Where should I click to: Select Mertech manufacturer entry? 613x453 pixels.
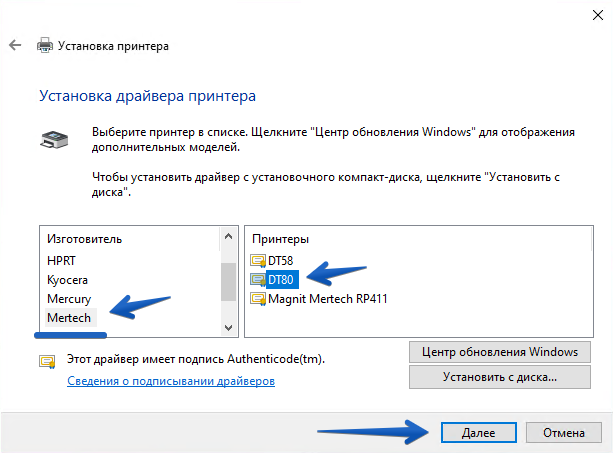tap(69, 318)
